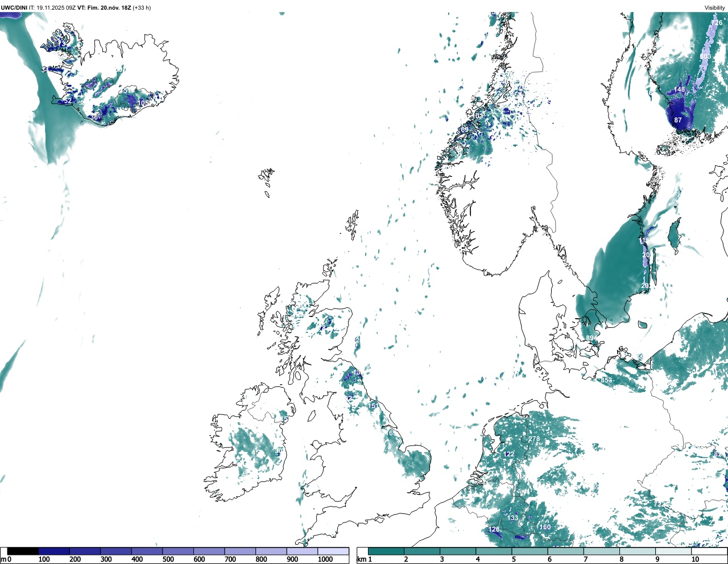Viewport: 728px width, 564px height.
Task: Click the "10" tick on the km legend
Action: (x=695, y=559)
